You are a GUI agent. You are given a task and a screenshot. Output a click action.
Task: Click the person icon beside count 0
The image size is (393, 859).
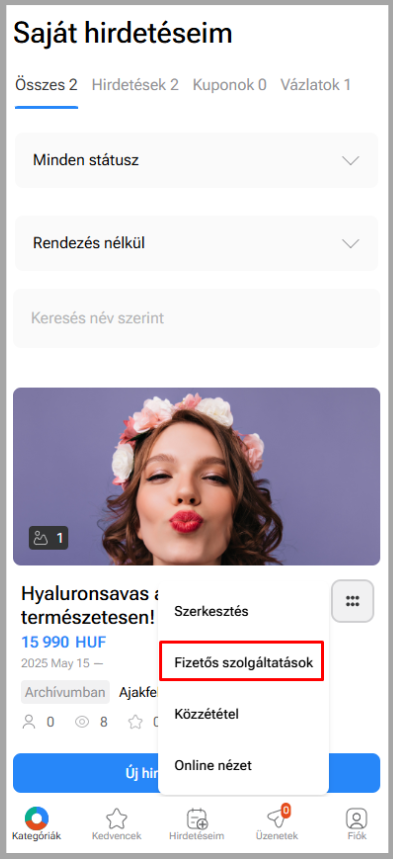click(29, 722)
